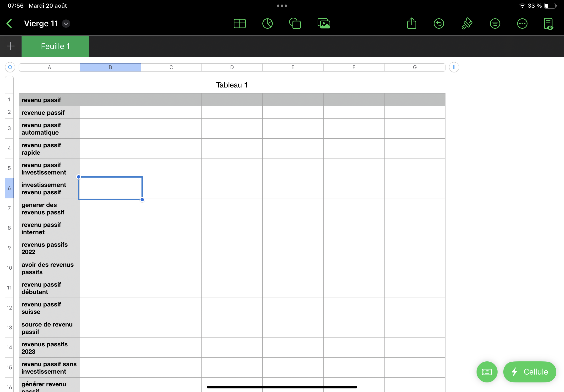
Task: Open the Vierge 11 document title dropdown
Action: pos(66,24)
